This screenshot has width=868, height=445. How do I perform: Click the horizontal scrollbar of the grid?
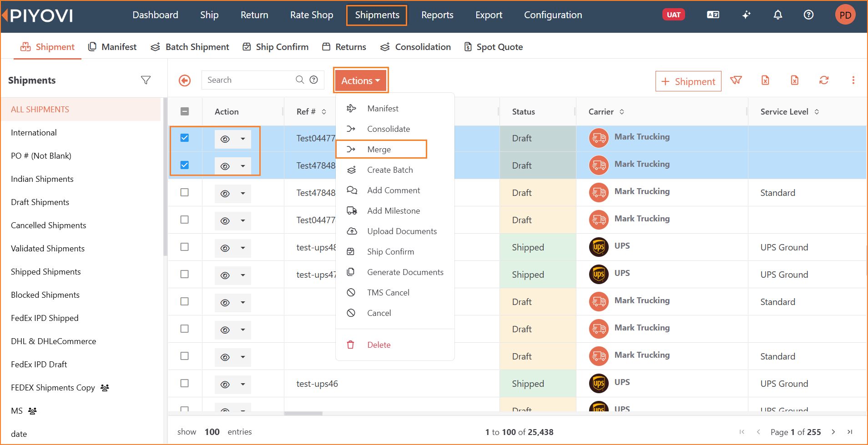click(x=303, y=414)
